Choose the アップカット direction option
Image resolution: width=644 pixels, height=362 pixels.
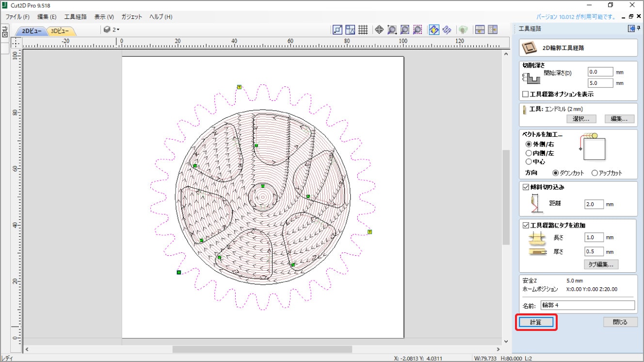pyautogui.click(x=595, y=173)
